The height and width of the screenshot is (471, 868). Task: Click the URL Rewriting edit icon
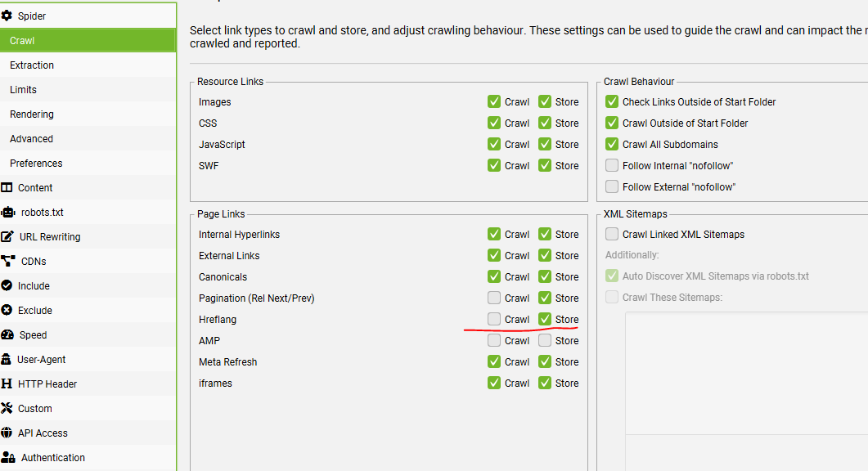[x=7, y=236]
